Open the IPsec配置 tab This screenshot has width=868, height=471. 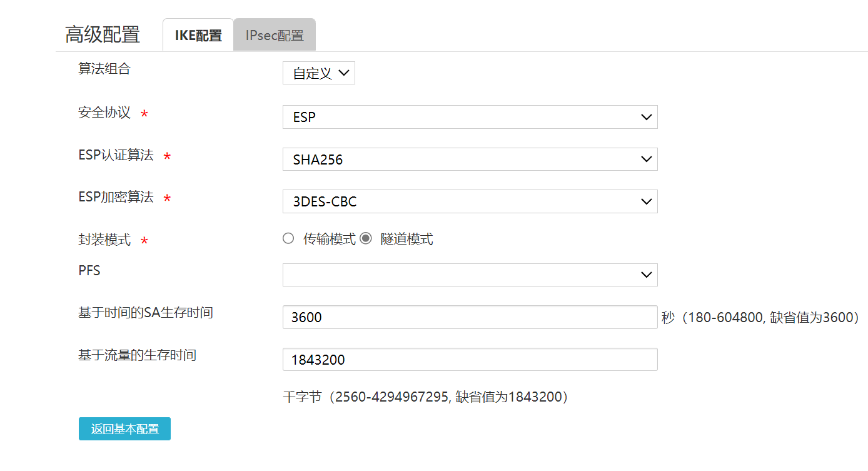tap(275, 36)
